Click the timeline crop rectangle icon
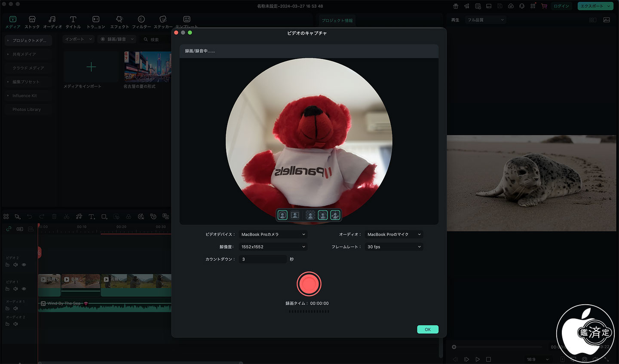The image size is (619, 364). [104, 217]
